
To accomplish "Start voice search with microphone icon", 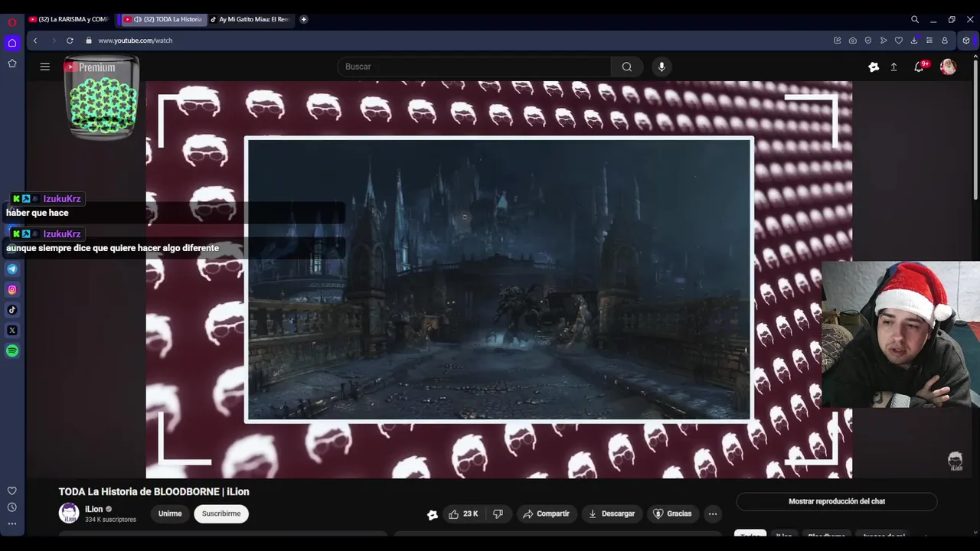I will tap(662, 67).
